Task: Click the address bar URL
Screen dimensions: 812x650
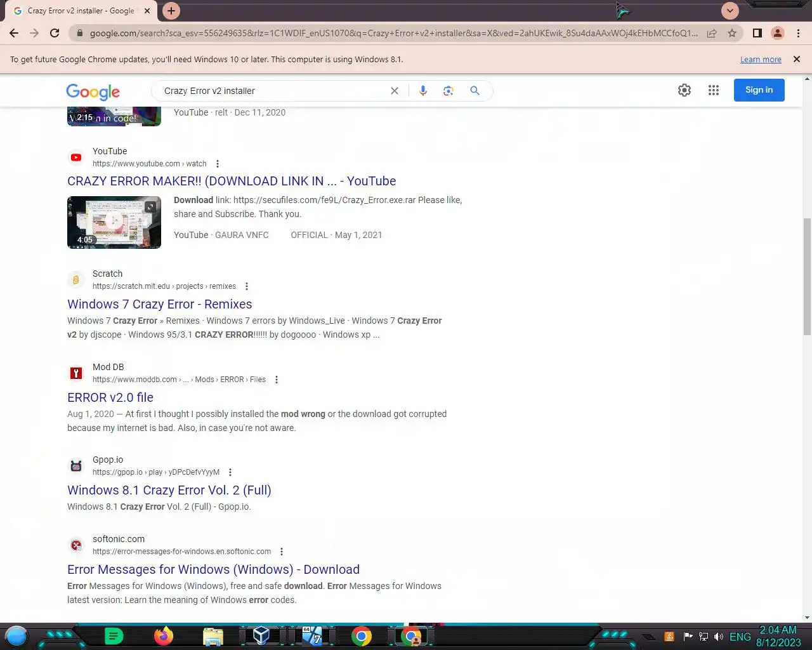Action: (393, 33)
